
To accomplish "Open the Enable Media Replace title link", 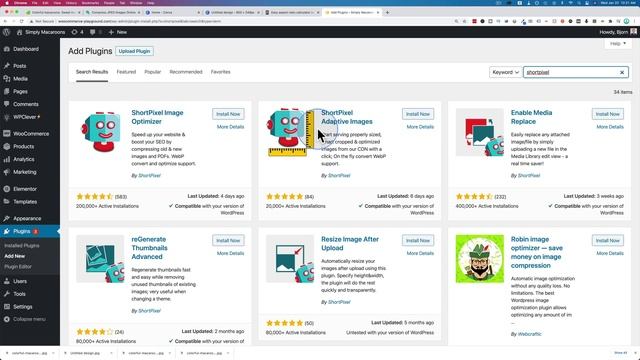I will coord(531,117).
